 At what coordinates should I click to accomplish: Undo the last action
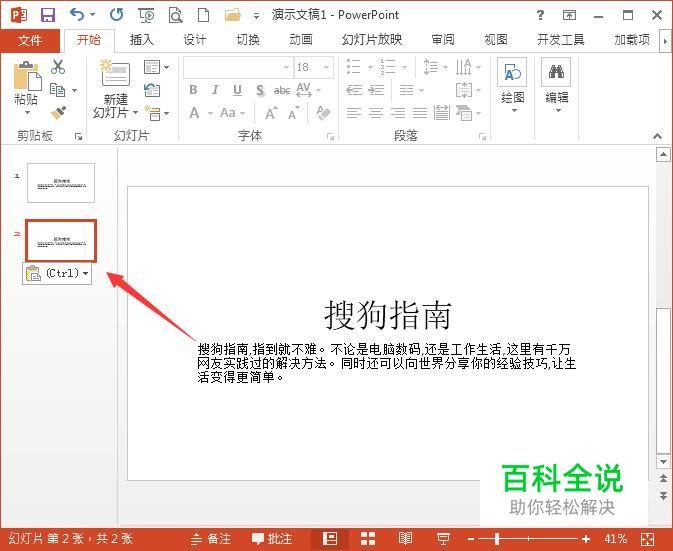pos(77,15)
